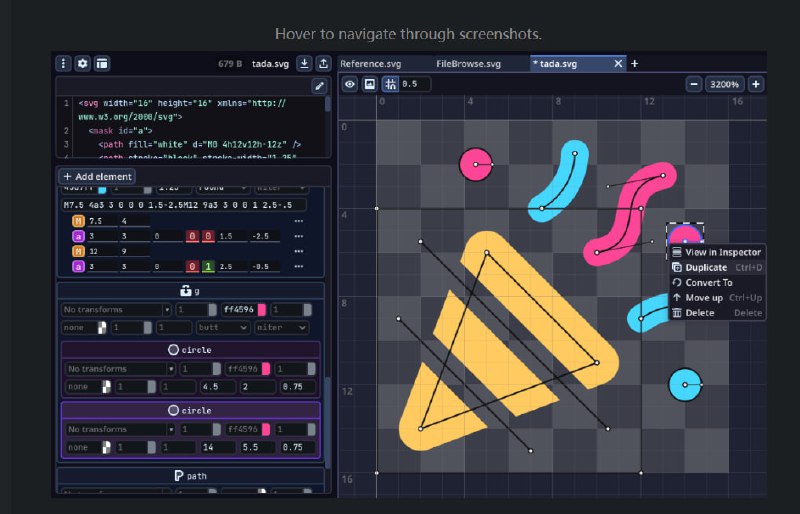Viewport: 800px width, 514px height.
Task: Click the pink ff4596 swatch in g element
Action: 262,310
